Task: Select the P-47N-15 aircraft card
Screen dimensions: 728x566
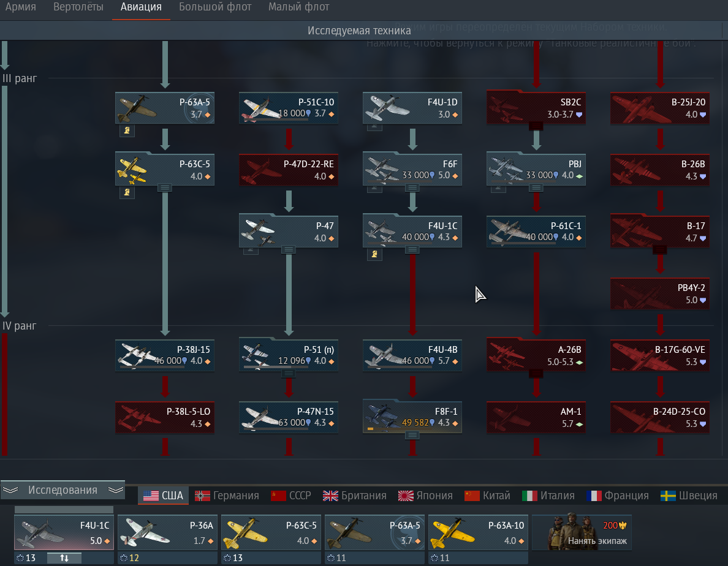Action: (x=289, y=417)
